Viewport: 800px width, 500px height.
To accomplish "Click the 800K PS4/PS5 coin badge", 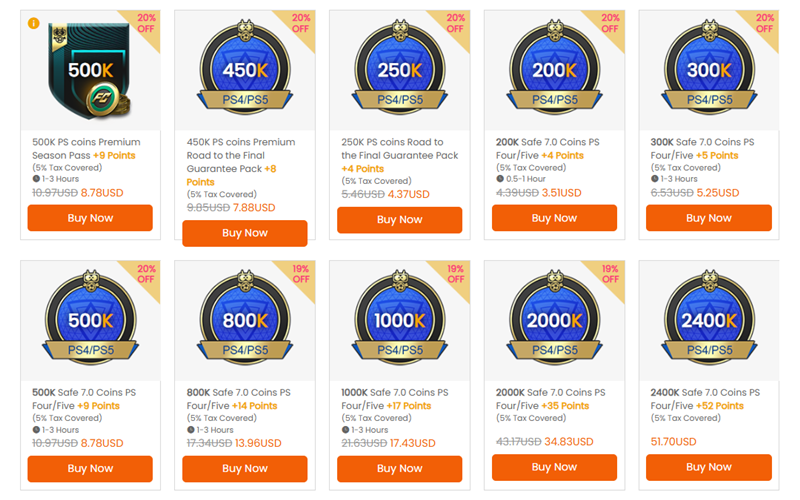I will click(x=245, y=322).
